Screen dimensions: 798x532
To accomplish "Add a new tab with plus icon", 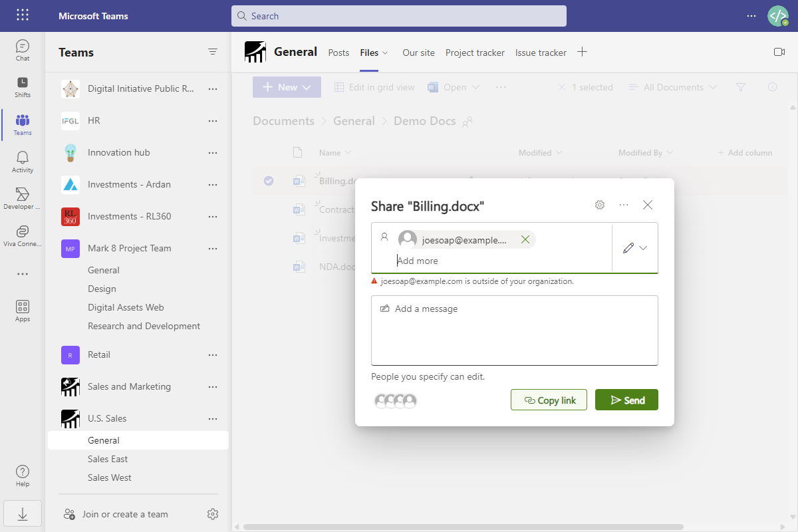I will pyautogui.click(x=582, y=52).
